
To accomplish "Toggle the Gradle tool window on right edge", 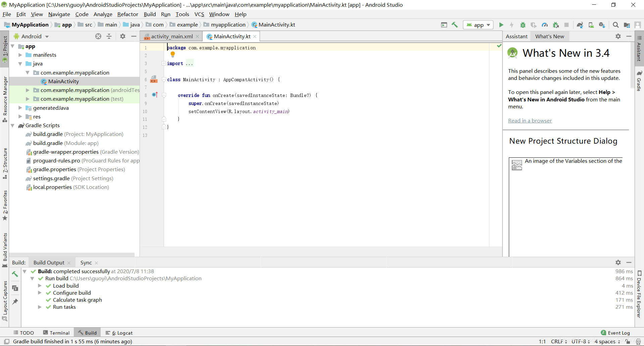I will click(x=639, y=81).
